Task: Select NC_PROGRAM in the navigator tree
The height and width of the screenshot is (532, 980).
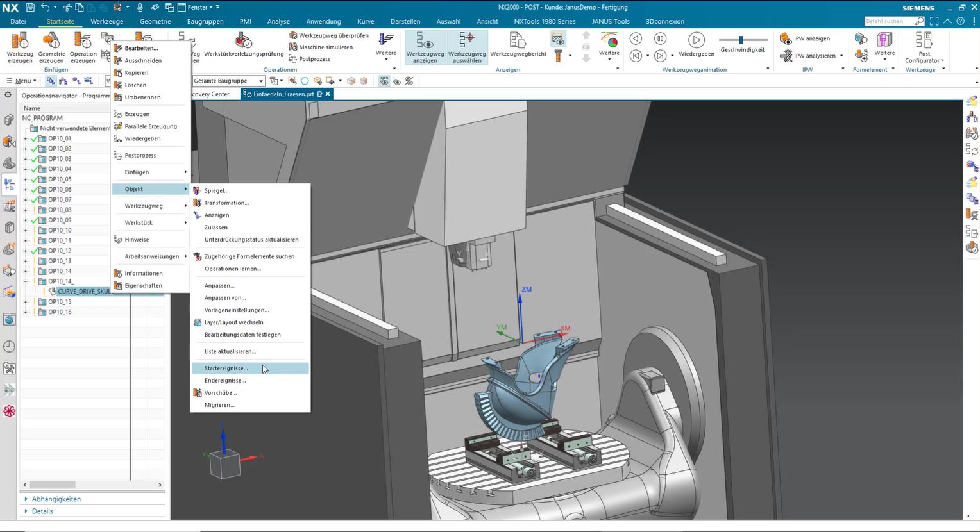Action: tap(42, 118)
